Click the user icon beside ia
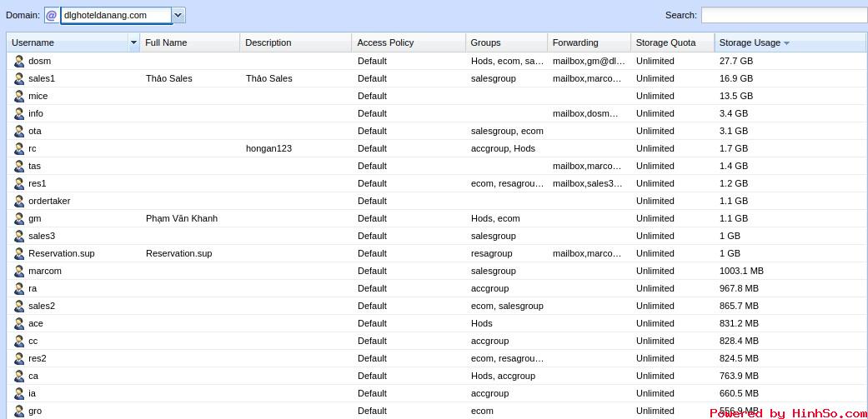868x419 pixels. [x=19, y=393]
